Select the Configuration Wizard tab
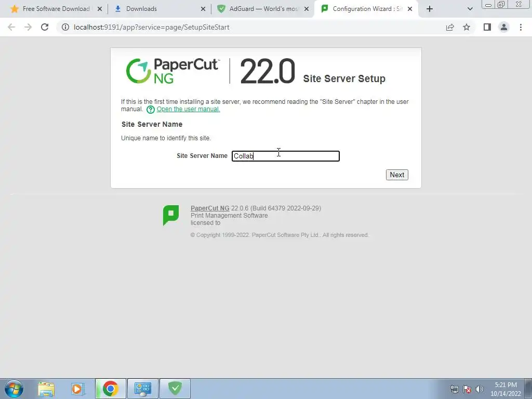The image size is (532, 399). coord(367,9)
